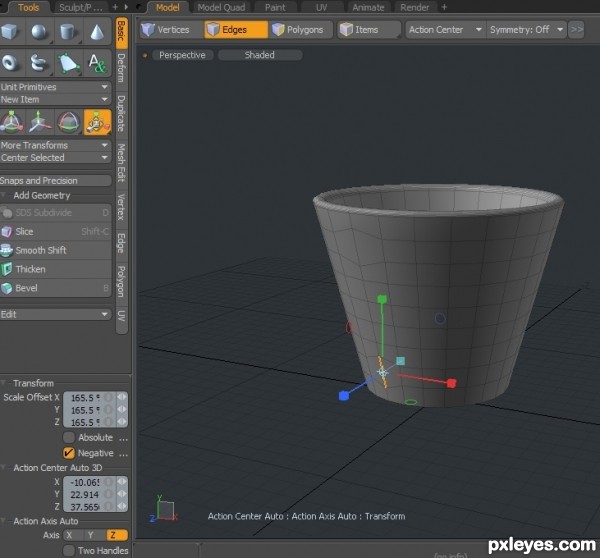Image resolution: width=600 pixels, height=558 pixels.
Task: Click the Action Center Y value field
Action: pos(90,494)
